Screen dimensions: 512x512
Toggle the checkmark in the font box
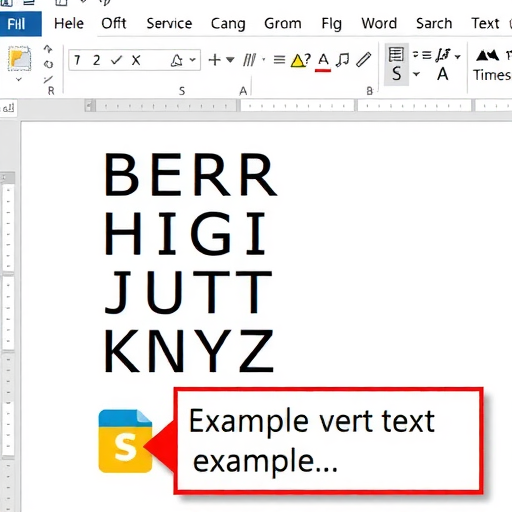[x=117, y=60]
